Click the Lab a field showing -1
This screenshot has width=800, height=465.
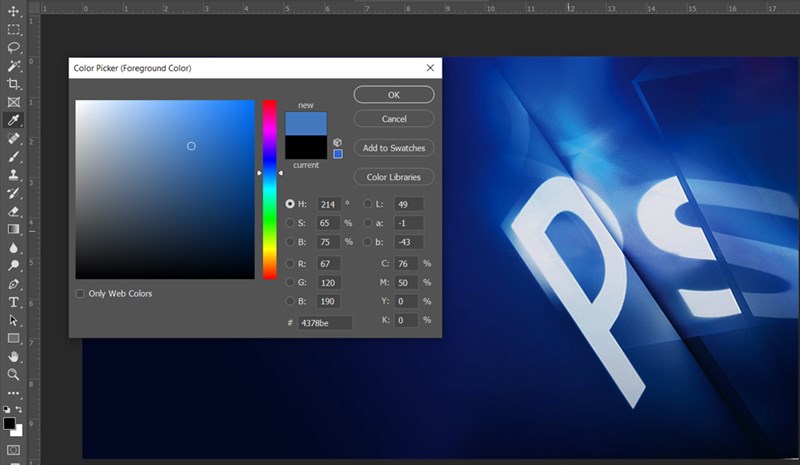click(x=409, y=223)
